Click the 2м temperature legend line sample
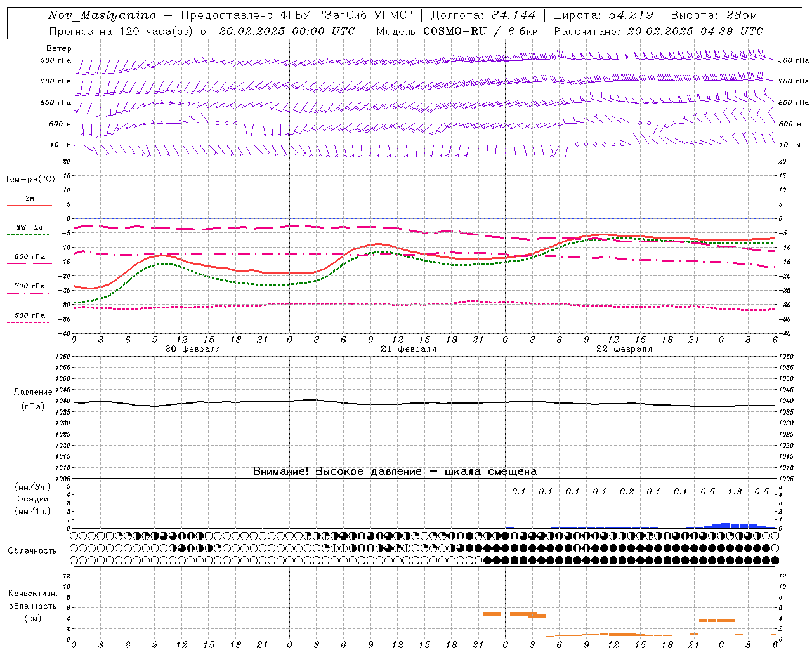This screenshot has width=812, height=650. coord(29,205)
